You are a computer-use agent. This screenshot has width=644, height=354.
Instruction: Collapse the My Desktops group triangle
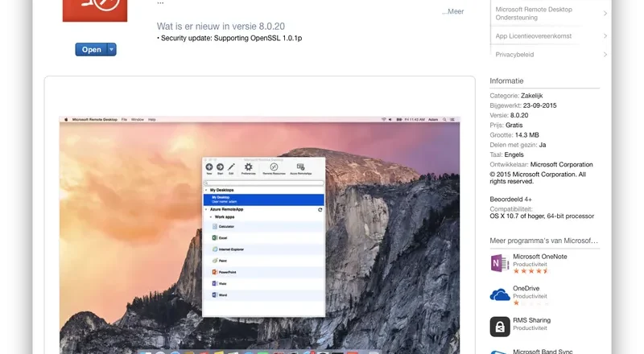[x=206, y=190]
